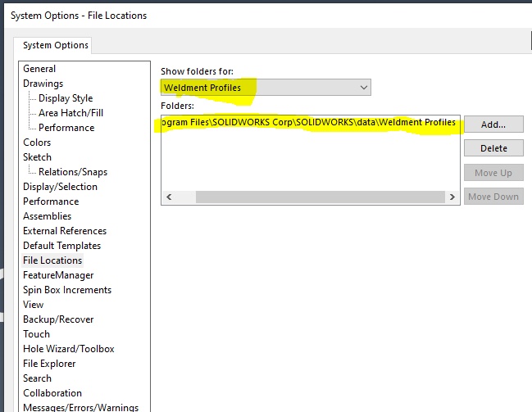
Task: Open Area Hatch/Fill settings
Action: tap(71, 113)
